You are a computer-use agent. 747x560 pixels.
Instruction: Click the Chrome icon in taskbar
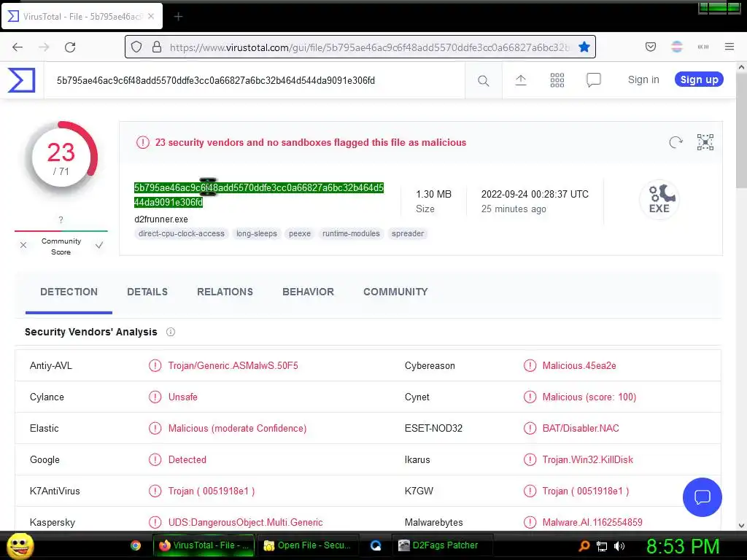[x=136, y=545]
